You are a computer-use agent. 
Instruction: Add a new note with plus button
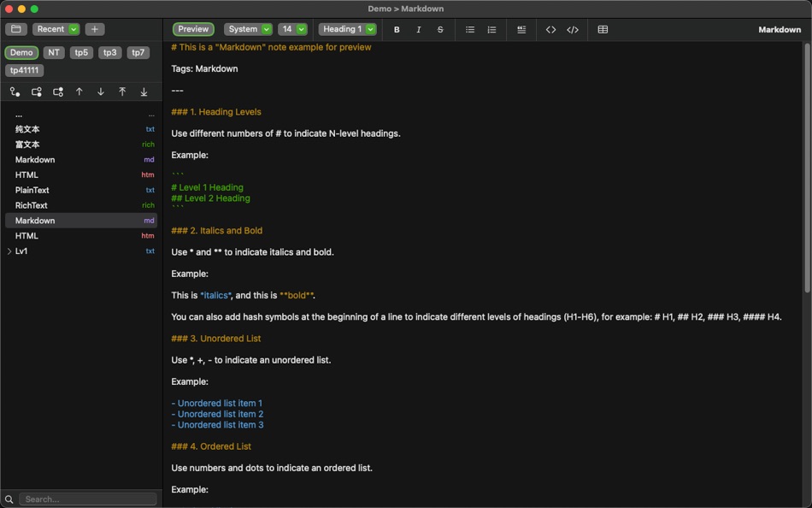(x=95, y=29)
